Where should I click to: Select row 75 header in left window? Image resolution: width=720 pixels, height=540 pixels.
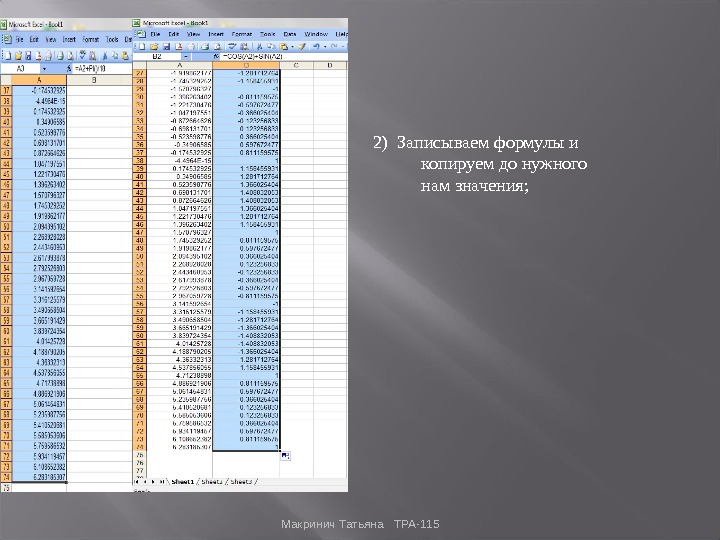(x=6, y=488)
